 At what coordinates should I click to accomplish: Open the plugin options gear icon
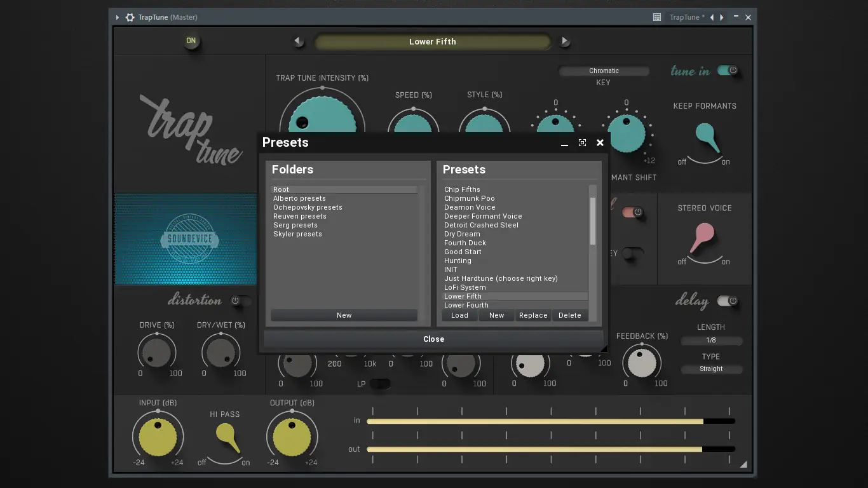(x=130, y=17)
